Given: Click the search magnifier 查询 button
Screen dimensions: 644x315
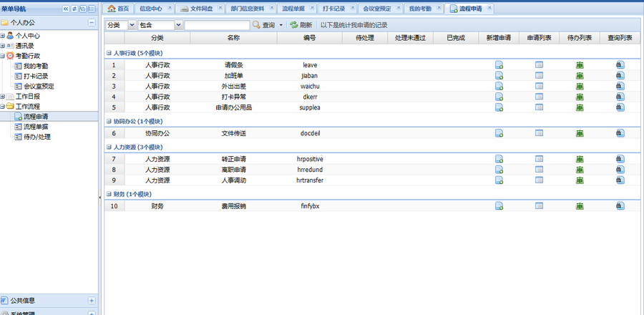Looking at the screenshot, I should click(263, 25).
